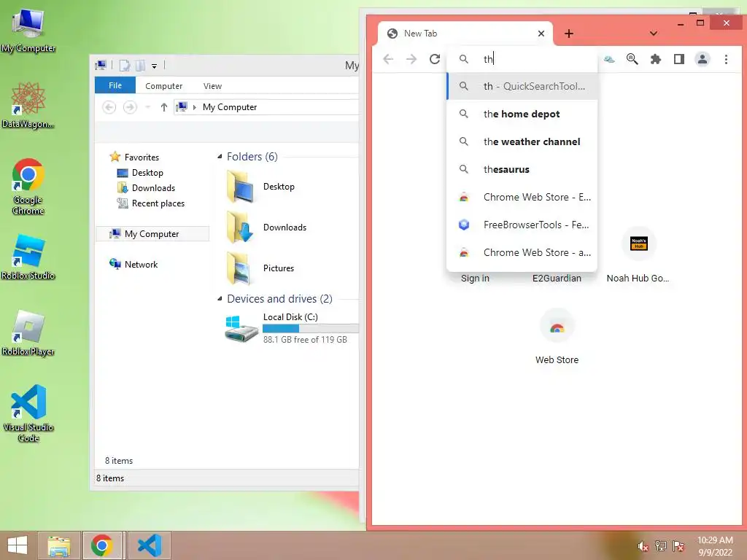Open a new Chrome tab with plus button
Screen dimensions: 747x560
pos(569,34)
